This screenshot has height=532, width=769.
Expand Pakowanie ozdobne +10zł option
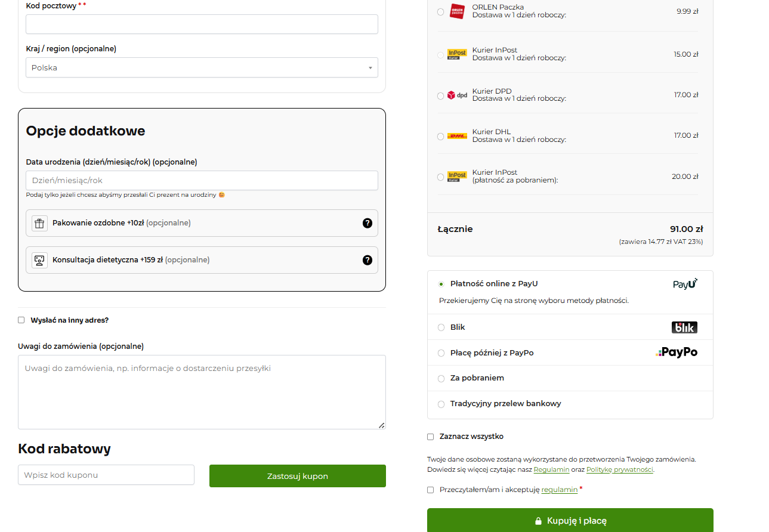[x=202, y=223]
